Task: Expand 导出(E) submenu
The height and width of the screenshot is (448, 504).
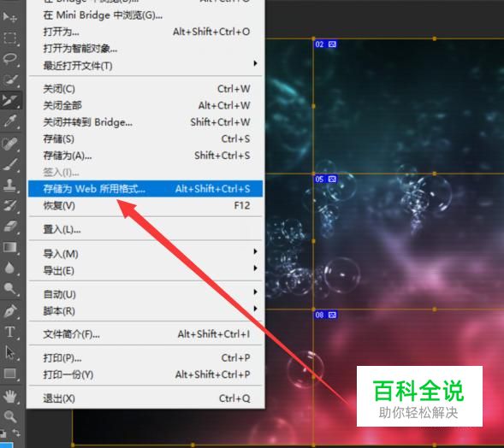Action: [145, 270]
